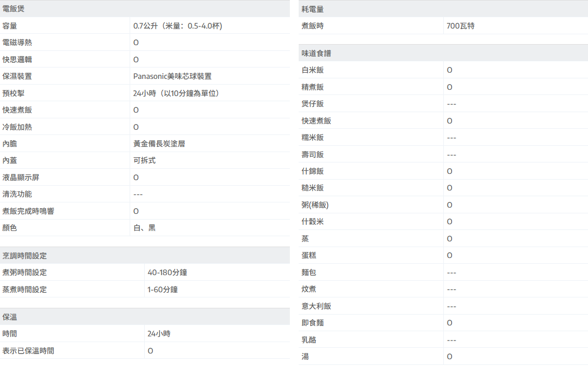The height and width of the screenshot is (367, 588).
Task: Click the 意大利飯 recipe label
Action: point(316,306)
